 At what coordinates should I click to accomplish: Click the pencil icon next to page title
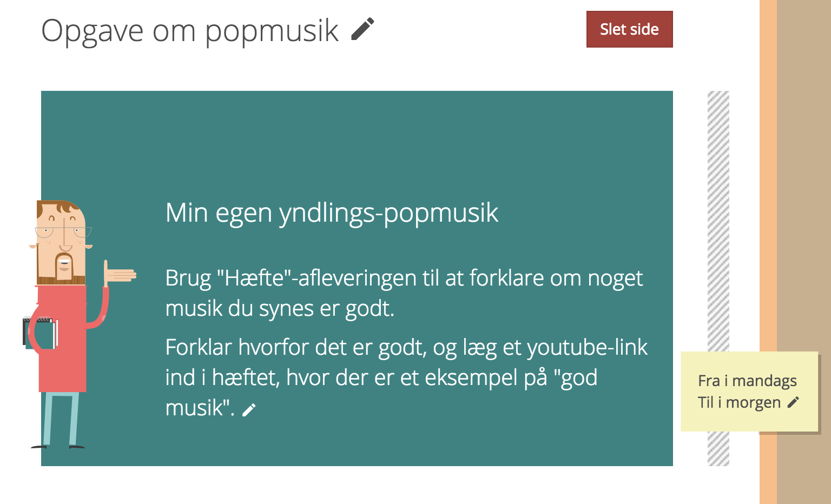click(x=362, y=29)
